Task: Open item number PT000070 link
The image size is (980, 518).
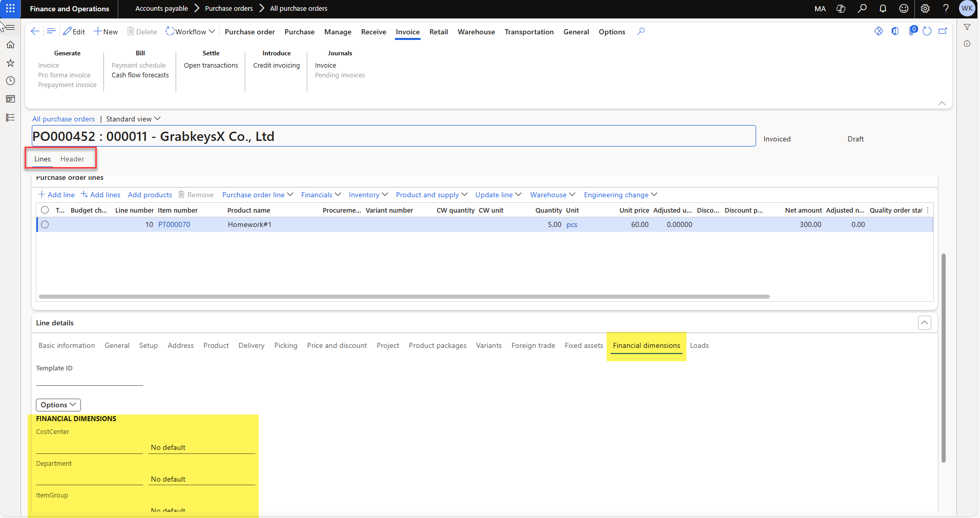Action: [x=174, y=224]
